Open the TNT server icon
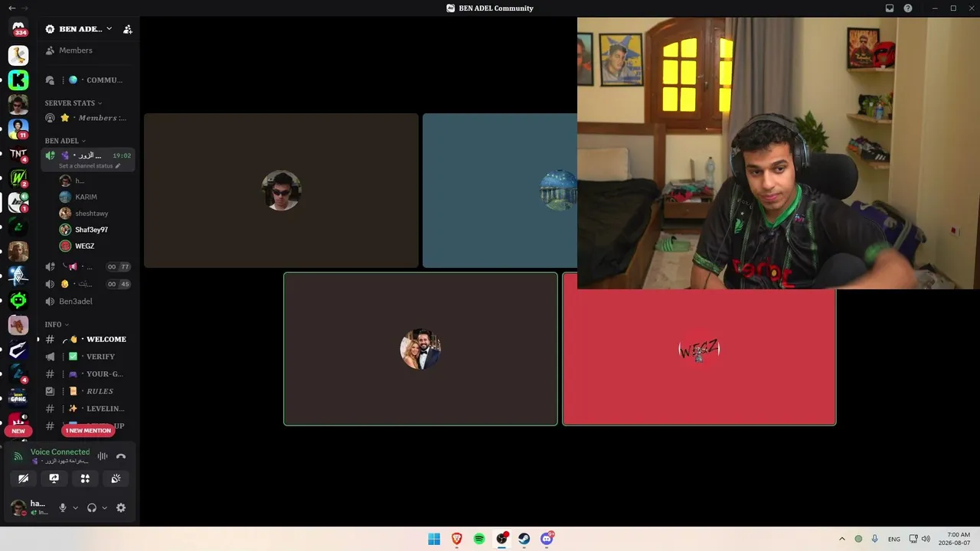 click(18, 154)
